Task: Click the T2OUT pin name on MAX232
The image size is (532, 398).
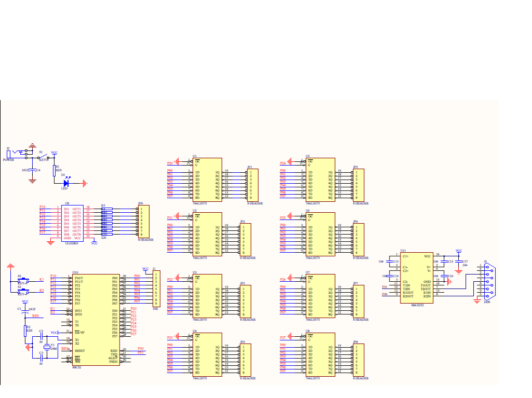Action: [425, 289]
